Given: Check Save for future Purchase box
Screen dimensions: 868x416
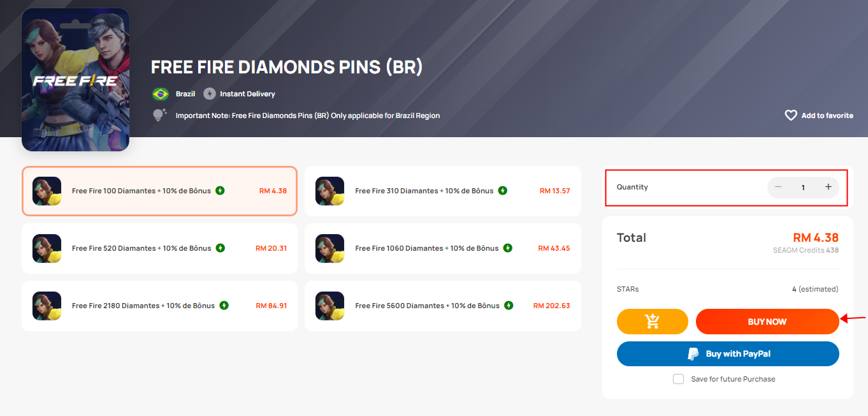Looking at the screenshot, I should (x=679, y=379).
